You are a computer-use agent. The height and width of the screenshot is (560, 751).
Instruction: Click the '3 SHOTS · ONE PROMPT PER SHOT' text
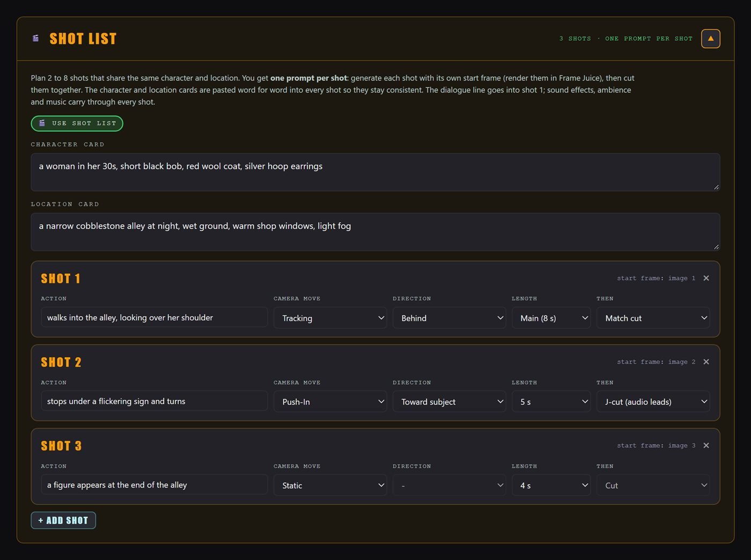click(x=626, y=39)
